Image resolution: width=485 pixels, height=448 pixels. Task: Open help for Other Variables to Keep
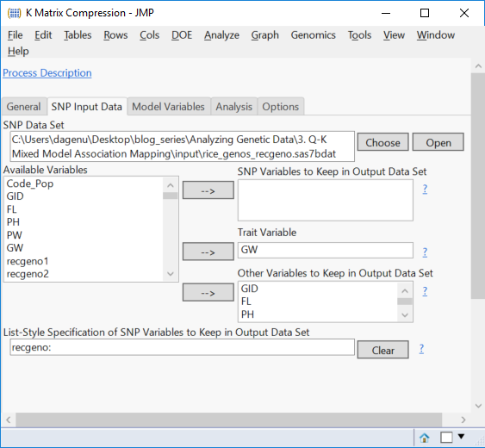click(425, 291)
